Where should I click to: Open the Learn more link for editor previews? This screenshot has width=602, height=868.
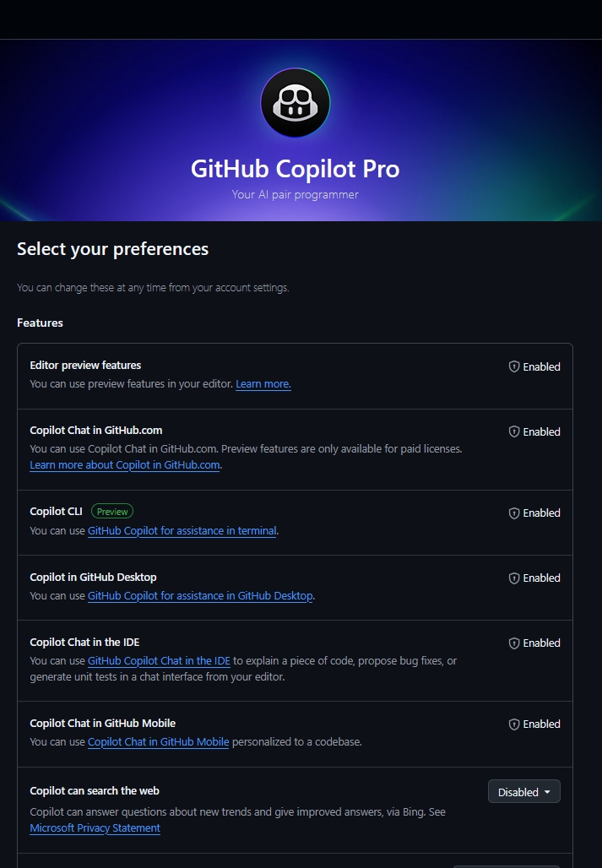263,384
